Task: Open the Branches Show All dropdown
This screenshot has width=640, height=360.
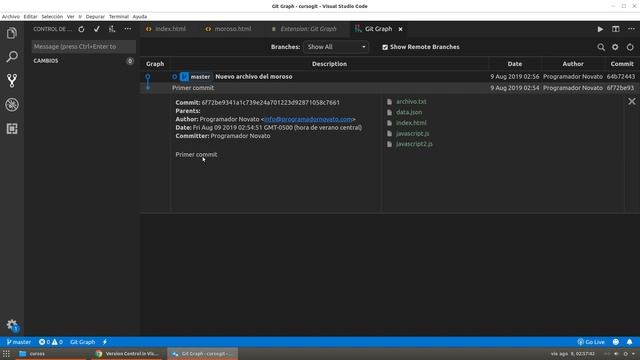Action: [x=336, y=47]
